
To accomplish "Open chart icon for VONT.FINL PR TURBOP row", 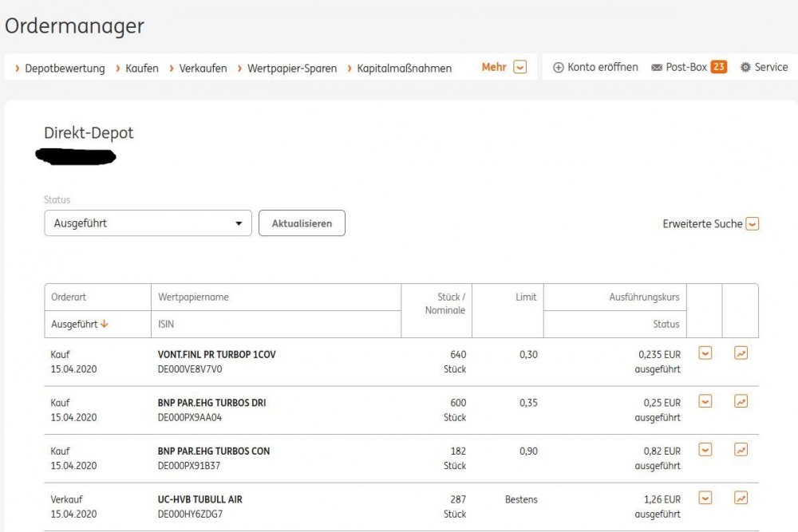I will pos(741,353).
